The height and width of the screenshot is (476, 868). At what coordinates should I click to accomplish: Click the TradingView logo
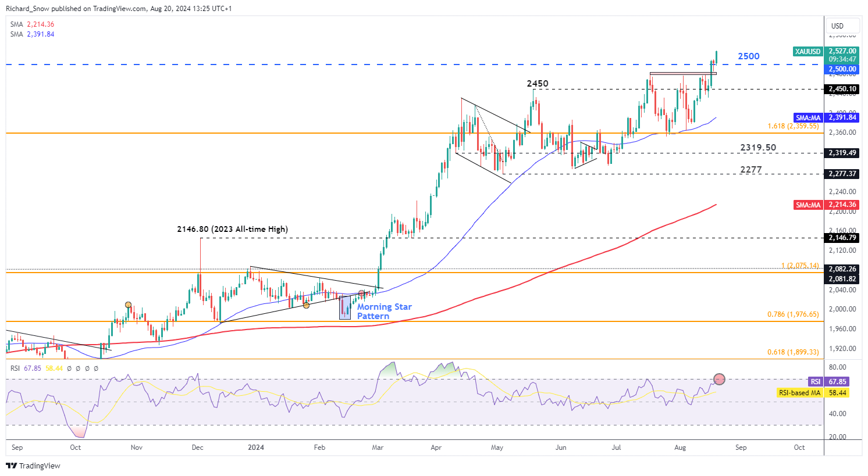tap(33, 466)
